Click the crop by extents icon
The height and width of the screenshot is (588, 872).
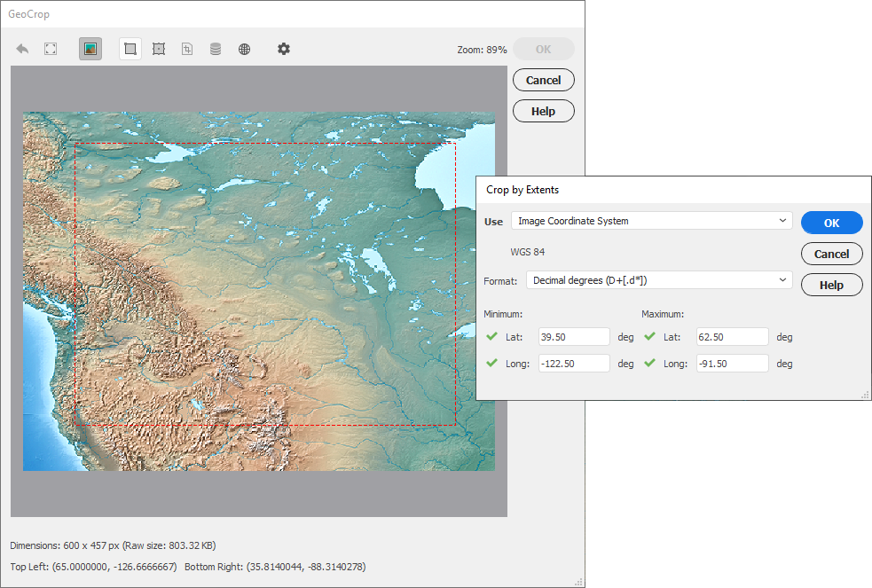pyautogui.click(x=187, y=49)
